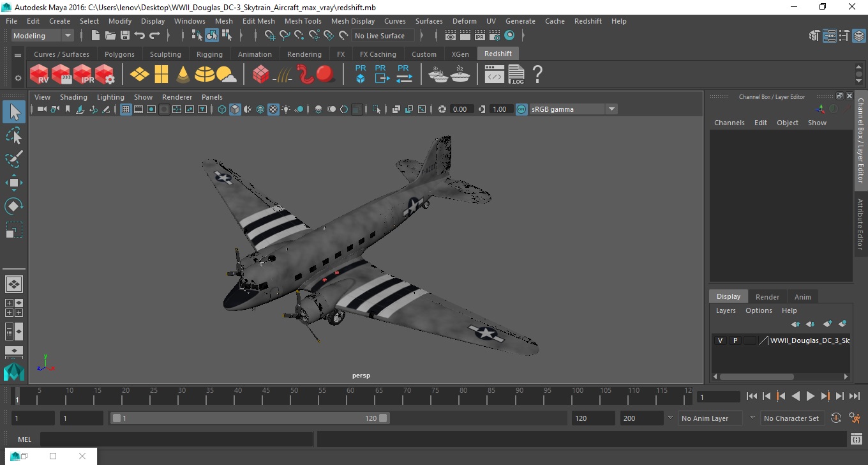Click Redshift proxy export arrow icon
This screenshot has width=868, height=465.
click(x=382, y=74)
